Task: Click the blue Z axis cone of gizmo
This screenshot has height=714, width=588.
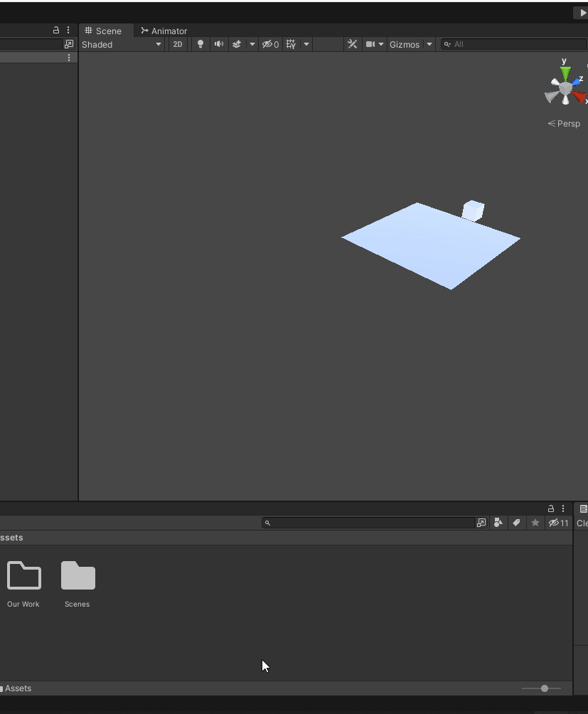Action: (x=577, y=82)
